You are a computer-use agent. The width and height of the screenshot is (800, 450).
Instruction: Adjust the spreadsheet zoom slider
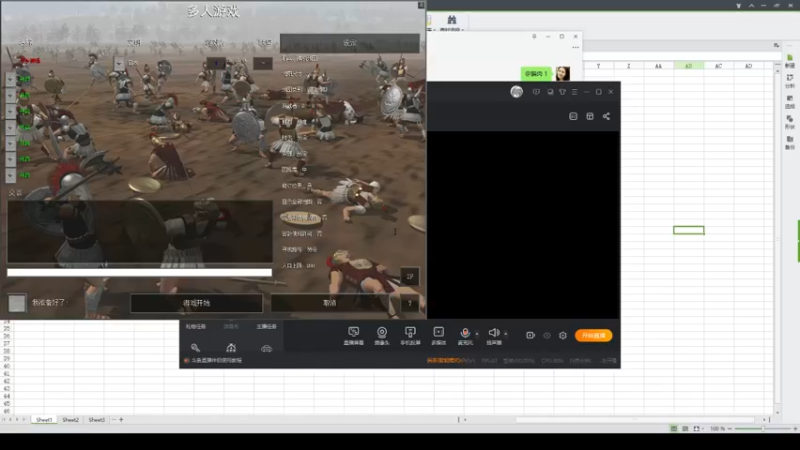763,429
